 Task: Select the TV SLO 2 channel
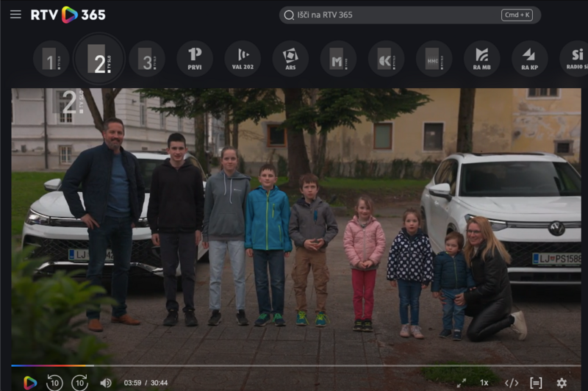click(99, 59)
